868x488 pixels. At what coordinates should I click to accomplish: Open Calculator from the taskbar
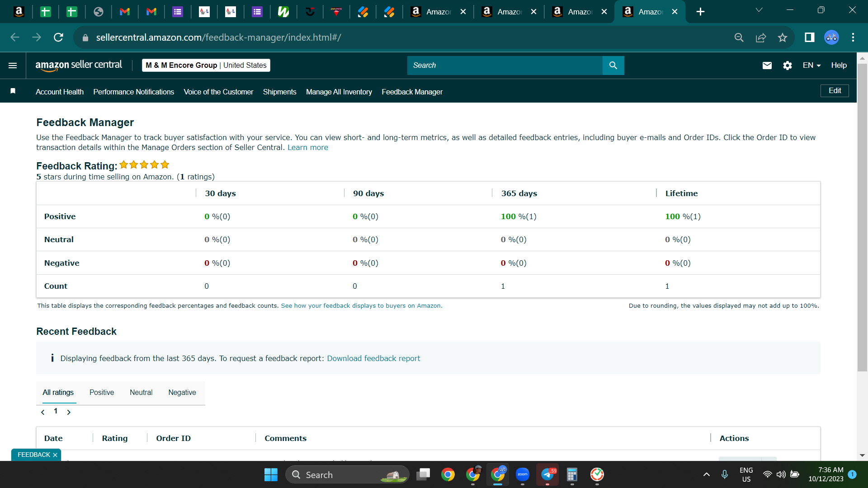572,474
